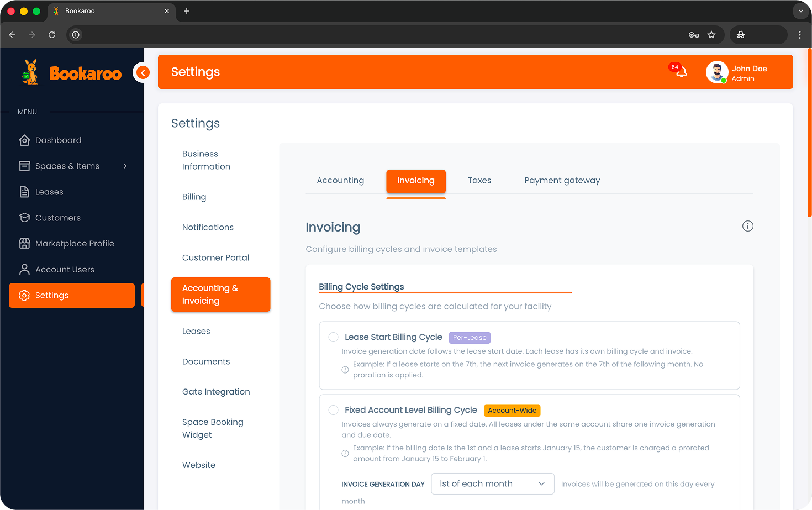Viewport: 812px width, 510px height.
Task: Expand the Spaces & Items submenu
Action: click(x=125, y=166)
